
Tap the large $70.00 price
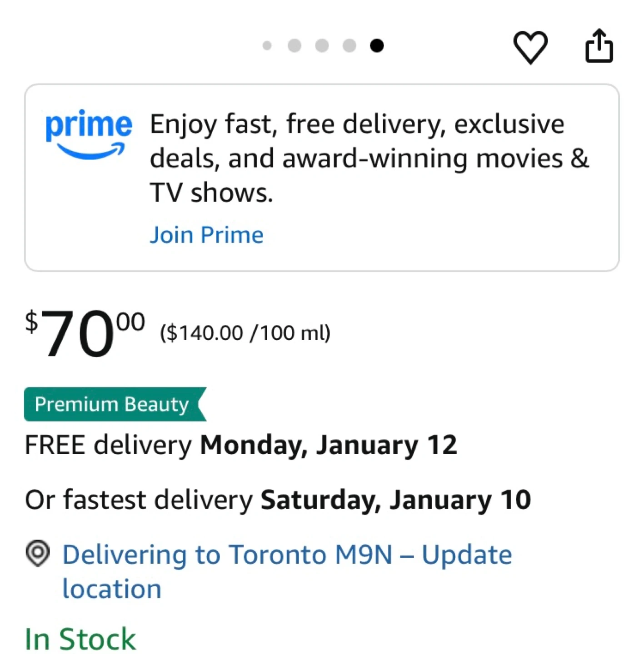(x=85, y=333)
